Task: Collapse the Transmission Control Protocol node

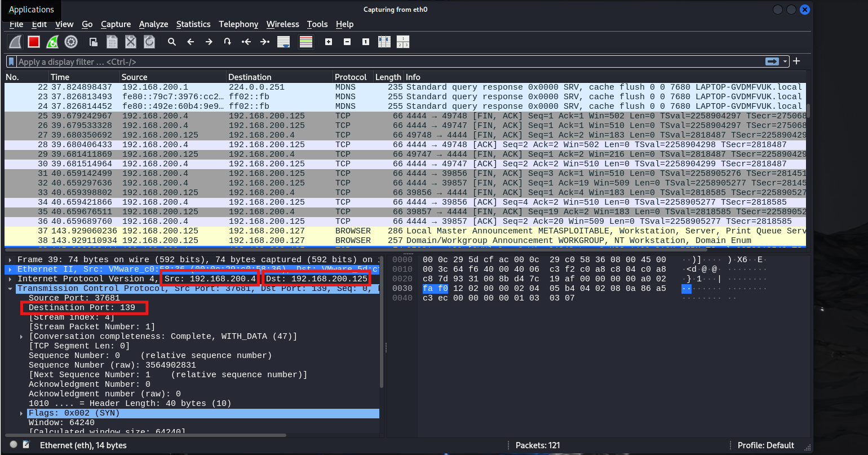Action: click(x=11, y=288)
